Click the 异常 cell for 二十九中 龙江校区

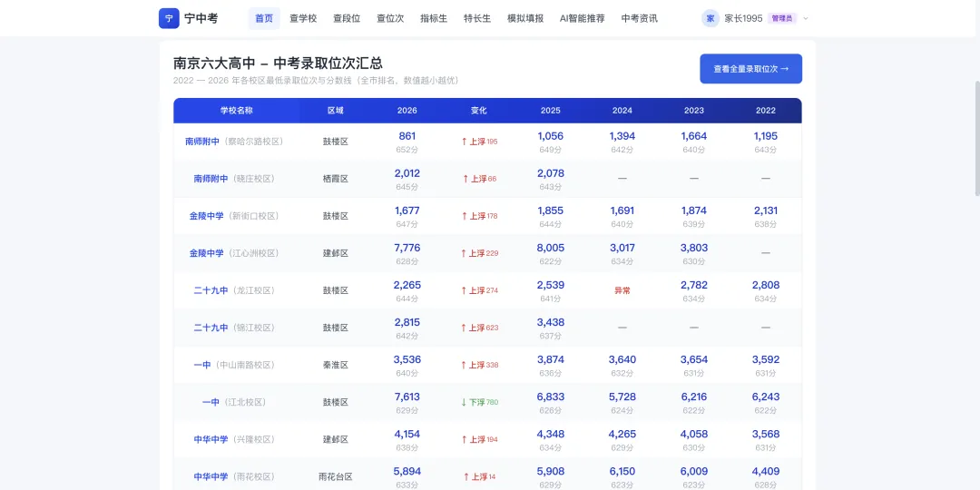(x=622, y=290)
